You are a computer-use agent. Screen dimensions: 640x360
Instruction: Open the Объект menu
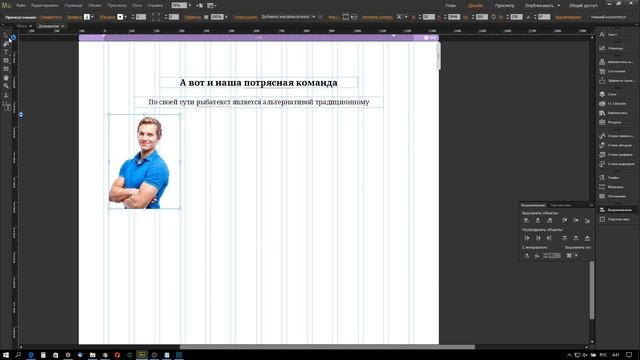95,6
